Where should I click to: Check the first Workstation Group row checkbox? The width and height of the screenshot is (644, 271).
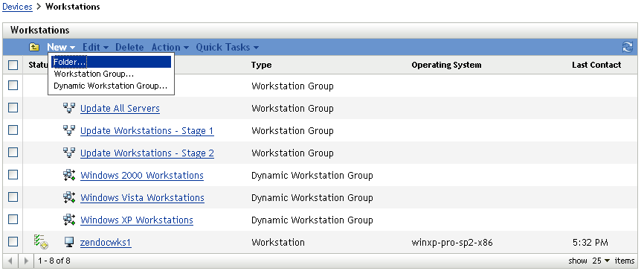pos(13,86)
